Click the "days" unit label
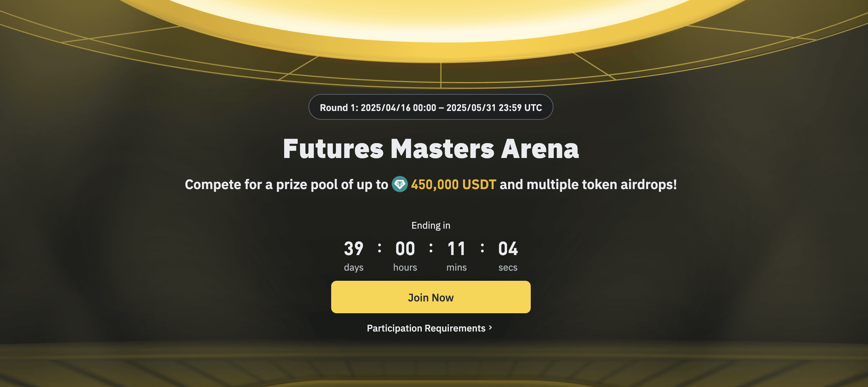The height and width of the screenshot is (387, 868). (353, 267)
